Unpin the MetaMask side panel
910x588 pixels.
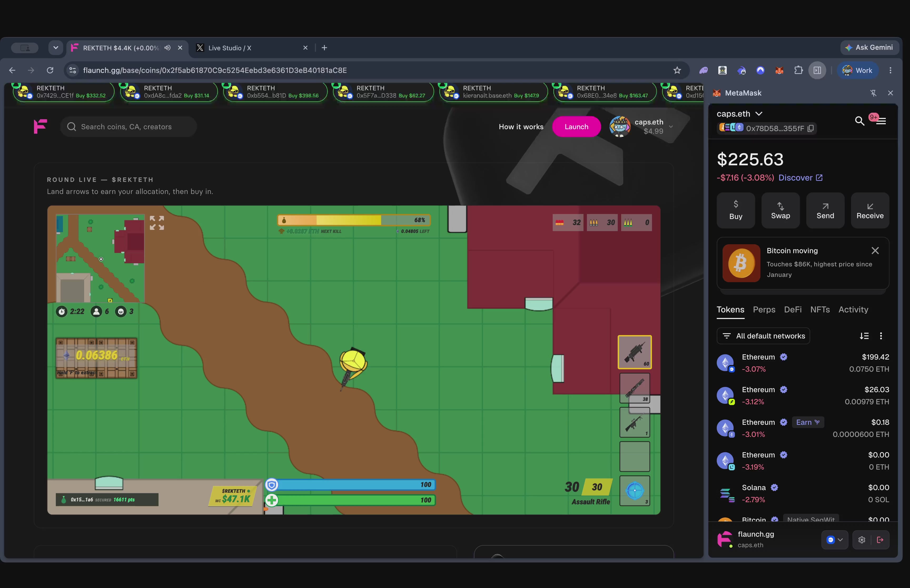(873, 93)
